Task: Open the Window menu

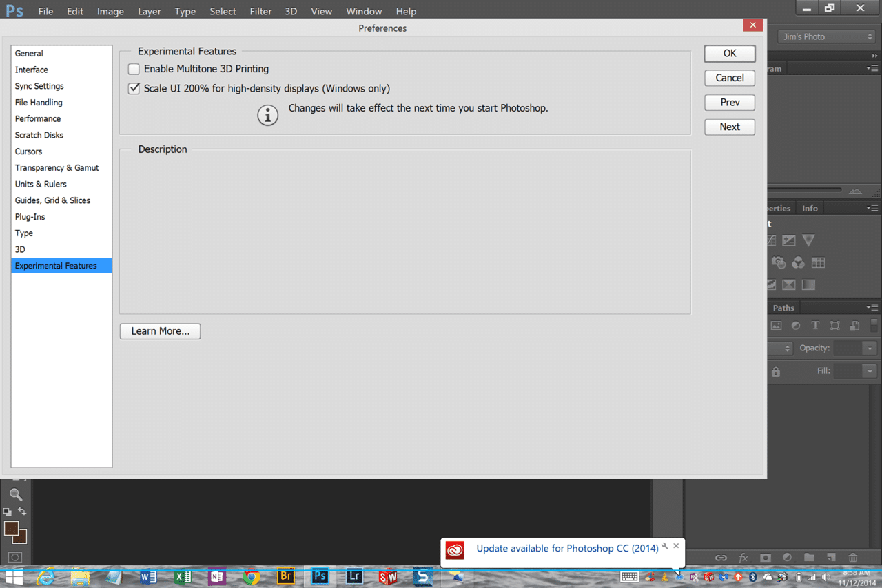Action: tap(364, 11)
